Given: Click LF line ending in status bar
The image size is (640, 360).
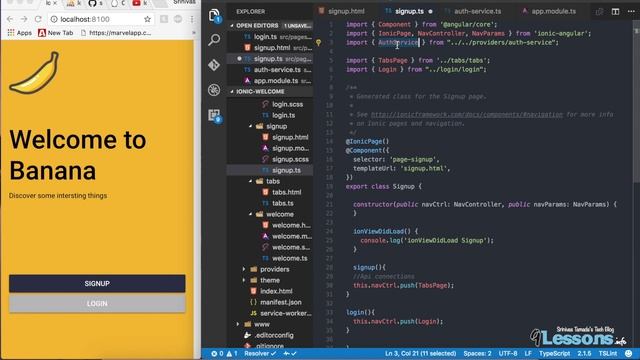Looking at the screenshot, I should (x=528, y=353).
